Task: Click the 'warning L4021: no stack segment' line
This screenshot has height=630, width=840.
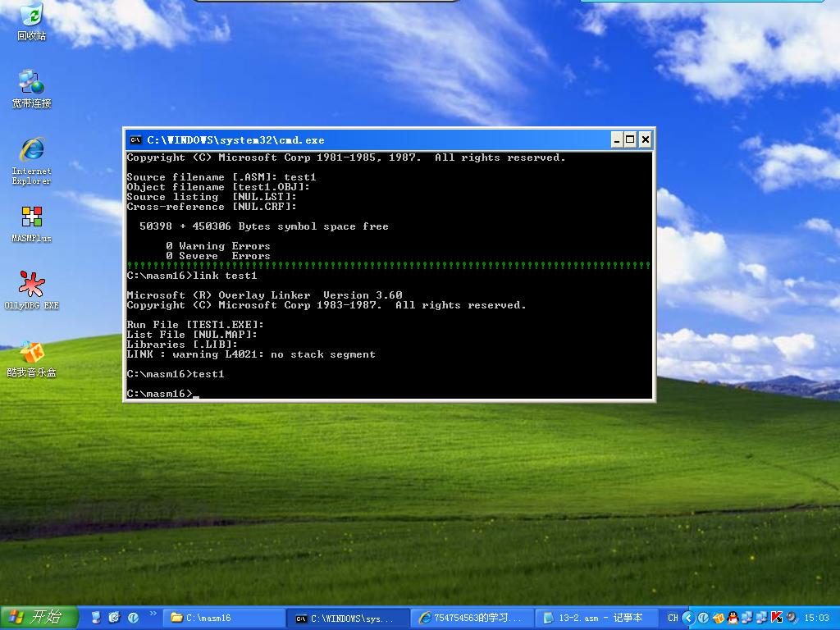Action: [251, 354]
